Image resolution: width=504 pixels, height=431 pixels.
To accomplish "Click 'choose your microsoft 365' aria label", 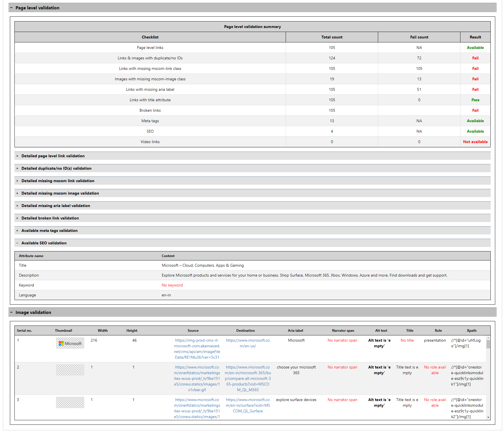I will pos(296,370).
